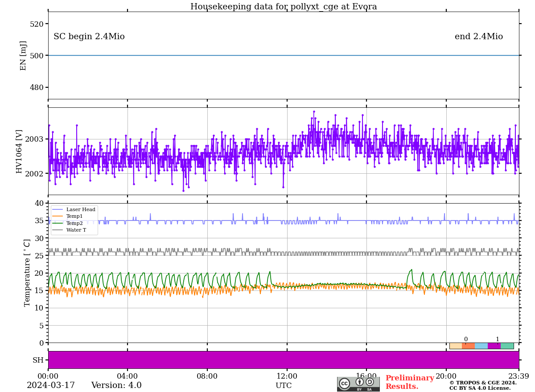Click the 08:00 time tick label
Image resolution: width=535 pixels, height=392 pixels.
[x=207, y=376]
